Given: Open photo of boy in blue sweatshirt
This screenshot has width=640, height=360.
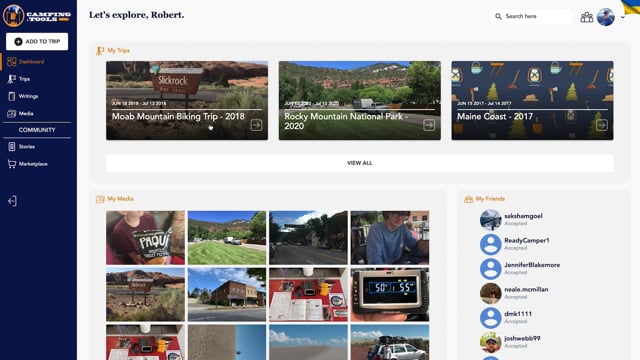Looking at the screenshot, I should (390, 238).
